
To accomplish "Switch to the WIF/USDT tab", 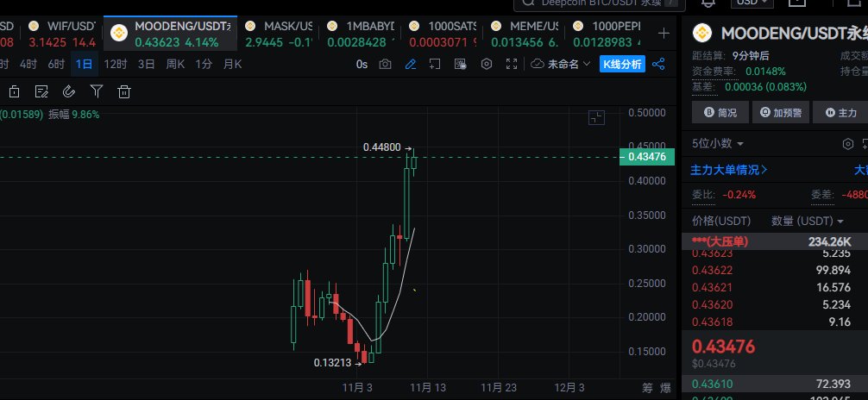I will (x=62, y=34).
